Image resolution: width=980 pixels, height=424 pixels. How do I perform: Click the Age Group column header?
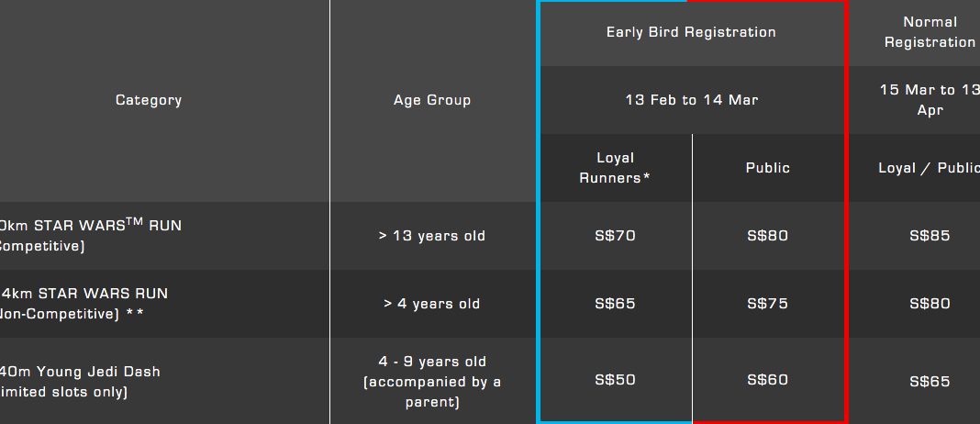[432, 100]
